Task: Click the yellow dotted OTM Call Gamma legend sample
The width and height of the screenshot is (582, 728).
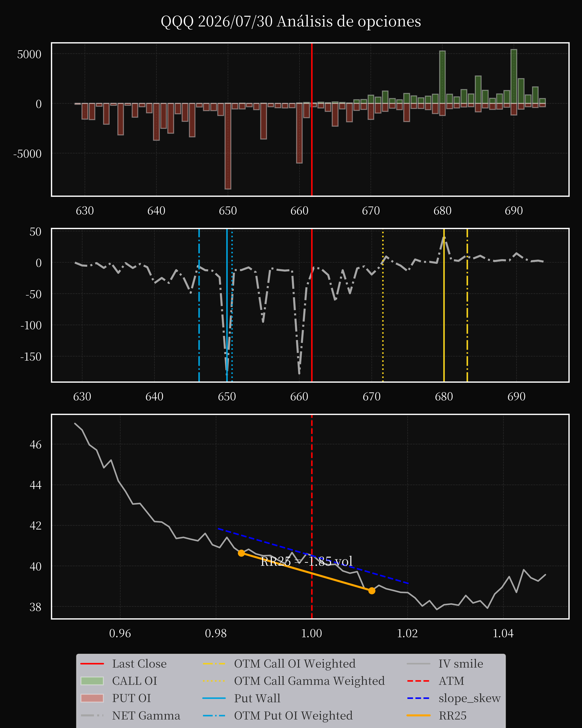Action: point(214,681)
